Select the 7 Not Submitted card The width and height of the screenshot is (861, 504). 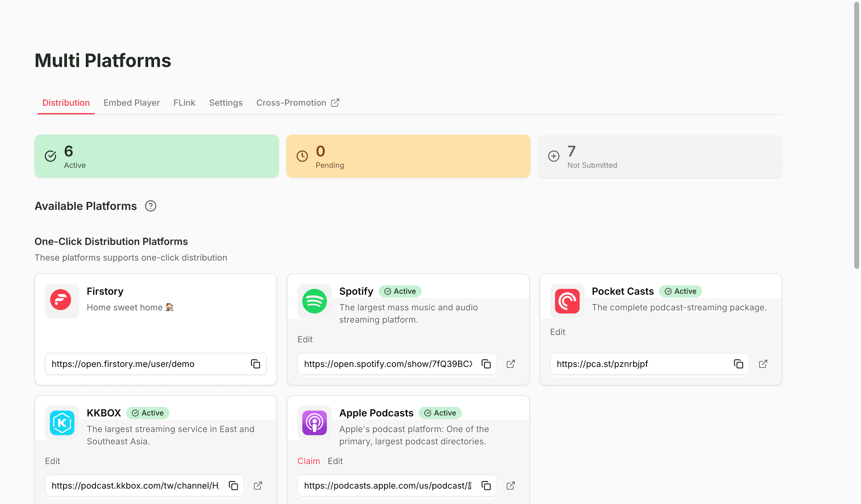pos(660,156)
